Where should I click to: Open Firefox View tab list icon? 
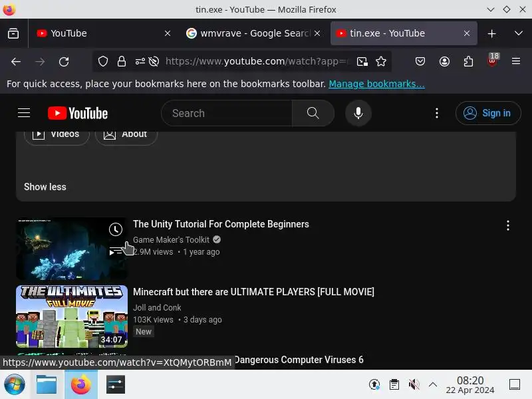[x=13, y=33]
